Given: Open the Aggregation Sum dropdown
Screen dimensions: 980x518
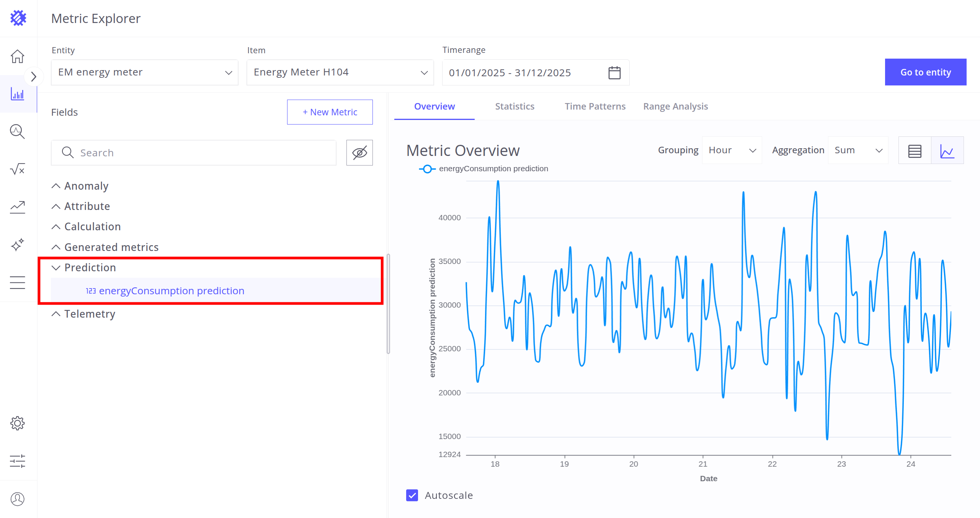Looking at the screenshot, I should coord(858,150).
